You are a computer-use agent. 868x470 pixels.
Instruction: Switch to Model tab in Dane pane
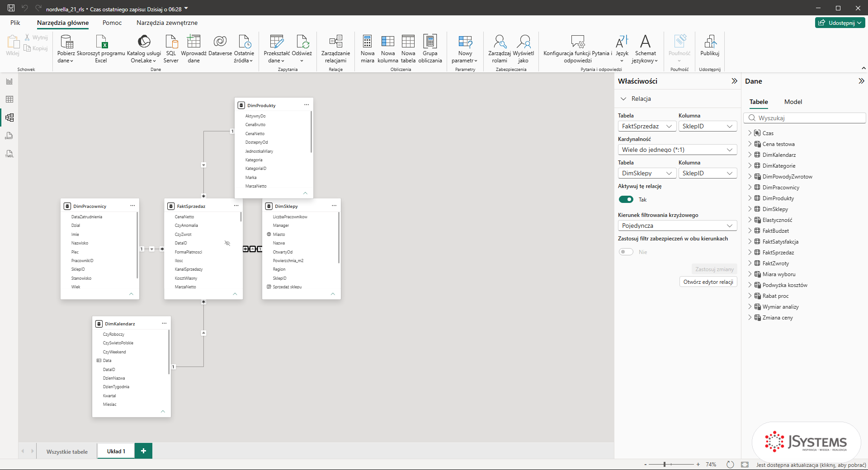coord(793,102)
